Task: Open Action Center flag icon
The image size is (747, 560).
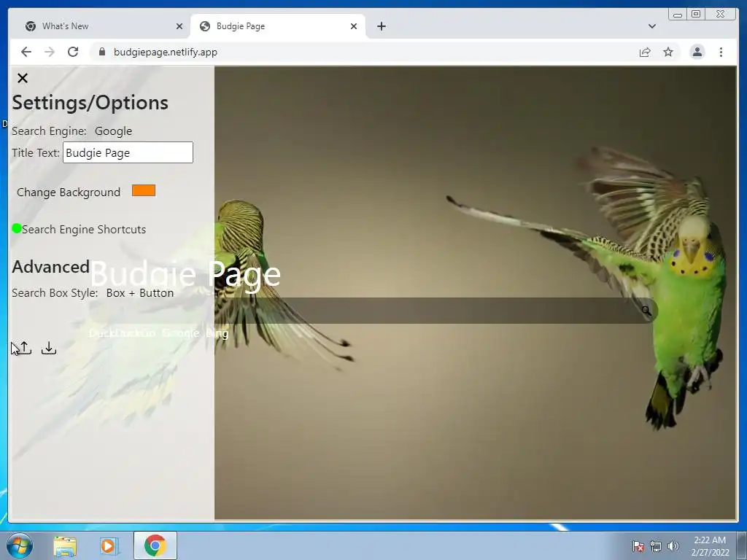Action: 638,546
